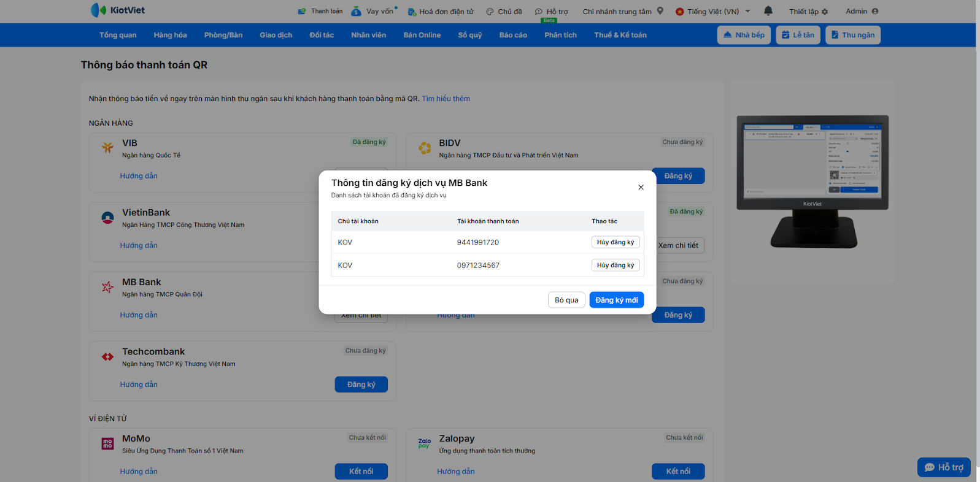
Task: Cancel registration for account 0971234567
Action: point(615,266)
